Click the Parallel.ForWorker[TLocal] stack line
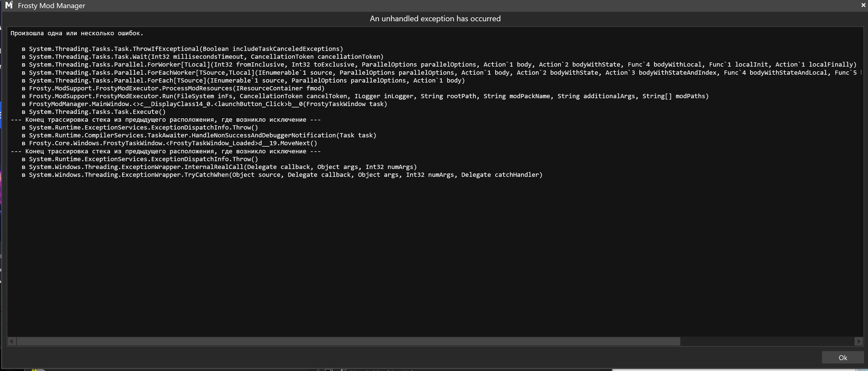 439,64
